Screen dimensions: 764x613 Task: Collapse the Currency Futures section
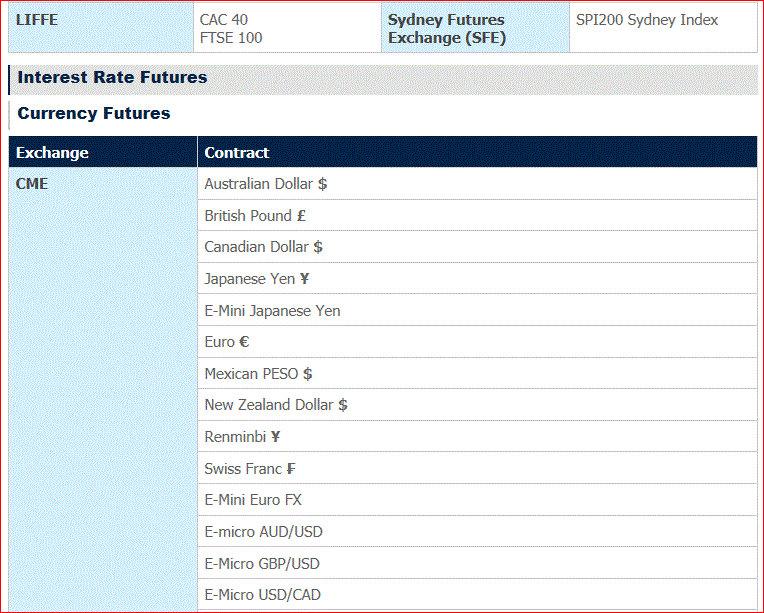pos(383,114)
